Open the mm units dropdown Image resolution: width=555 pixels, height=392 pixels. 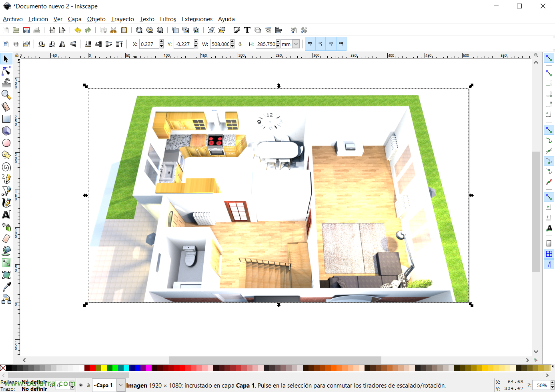[296, 44]
